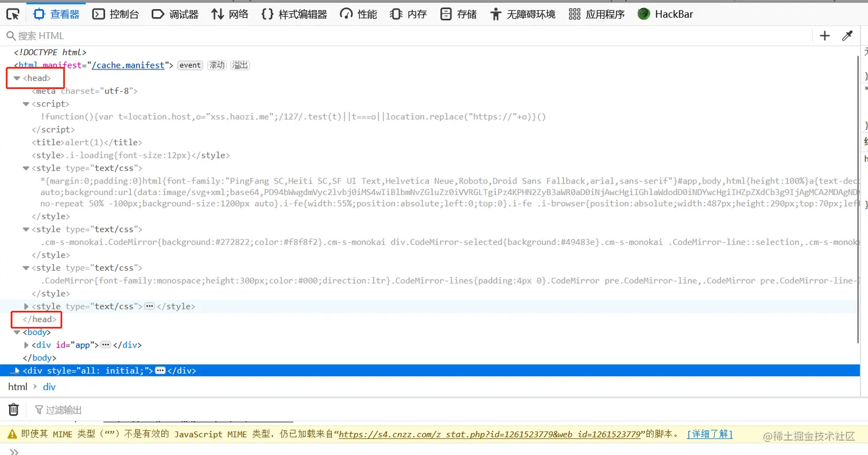868x455 pixels.
Task: Click div in the breadcrumb bar
Action: click(49, 387)
